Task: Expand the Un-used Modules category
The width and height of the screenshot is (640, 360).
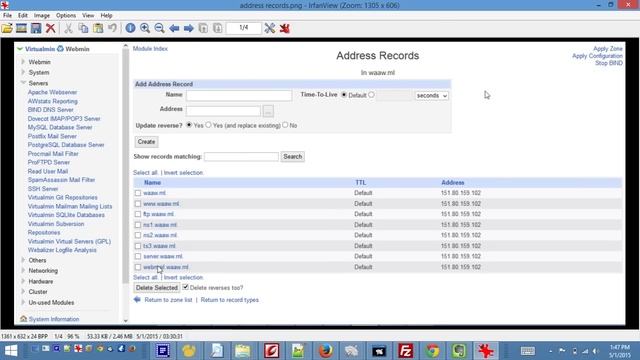Action: point(23,302)
